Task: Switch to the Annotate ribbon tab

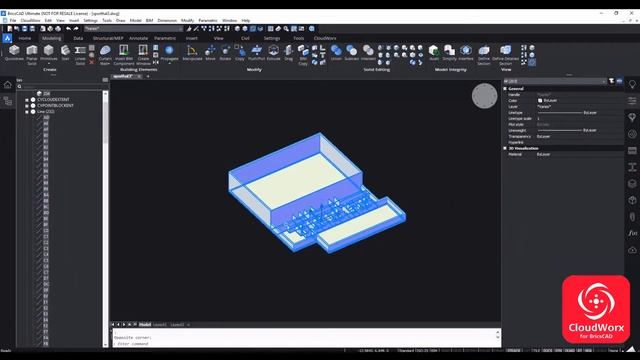Action: pyautogui.click(x=138, y=38)
